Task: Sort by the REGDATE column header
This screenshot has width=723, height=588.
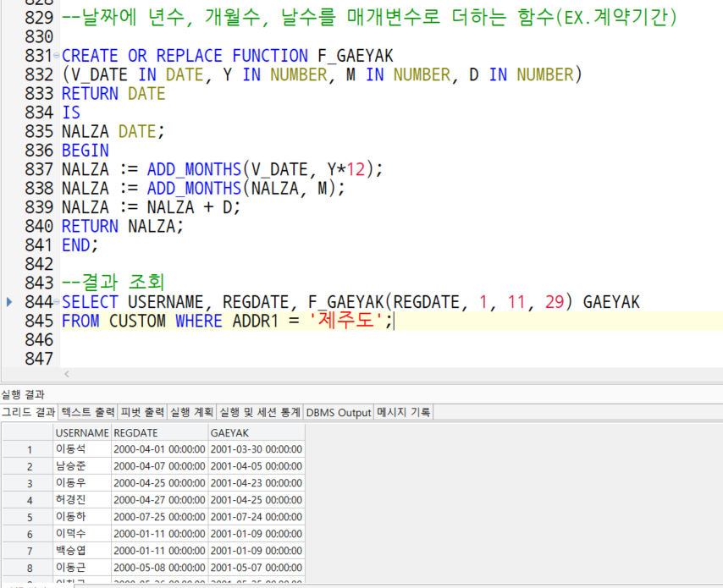Action: coord(159,432)
